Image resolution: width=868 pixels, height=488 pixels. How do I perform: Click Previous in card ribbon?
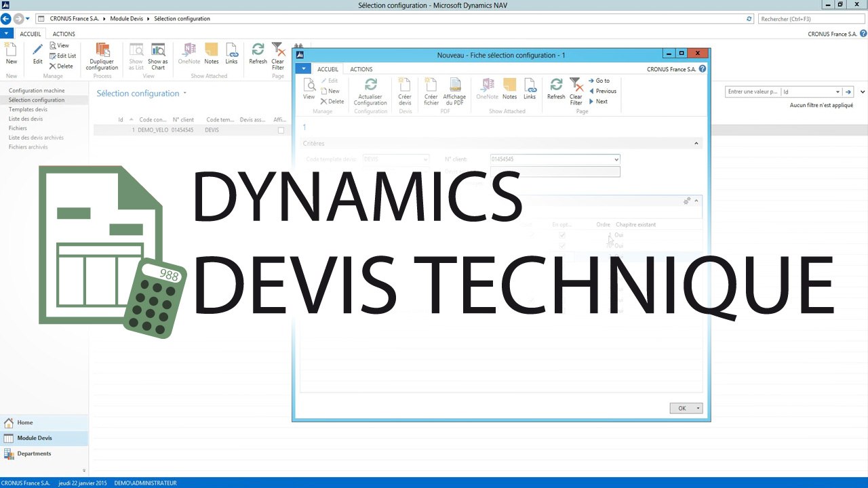602,91
